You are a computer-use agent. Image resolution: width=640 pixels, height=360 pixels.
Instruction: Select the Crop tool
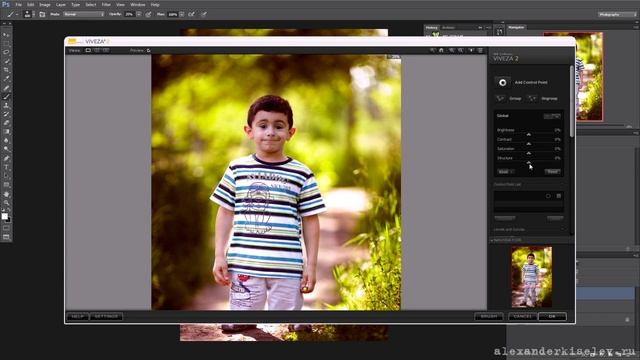pos(6,70)
